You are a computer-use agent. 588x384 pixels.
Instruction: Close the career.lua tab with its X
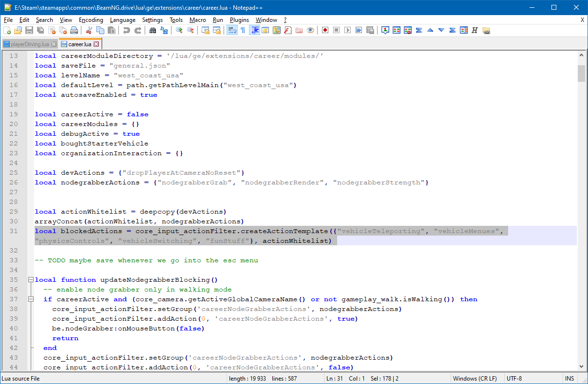tap(96, 44)
